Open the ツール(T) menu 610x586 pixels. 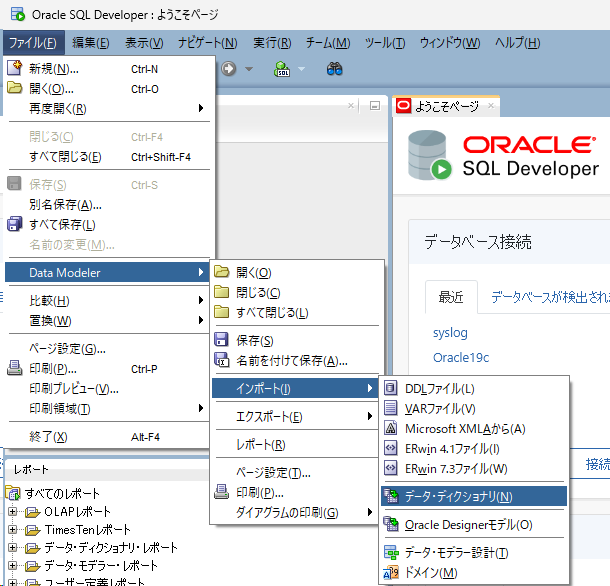coord(385,42)
